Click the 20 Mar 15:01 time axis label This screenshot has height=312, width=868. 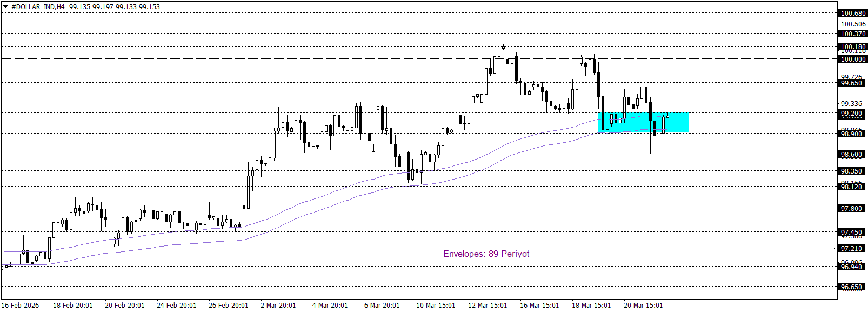click(x=643, y=306)
